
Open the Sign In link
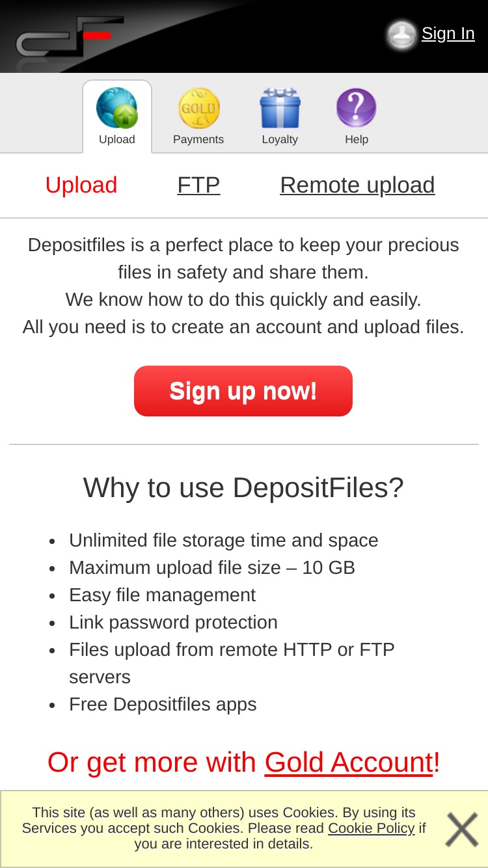pos(448,33)
